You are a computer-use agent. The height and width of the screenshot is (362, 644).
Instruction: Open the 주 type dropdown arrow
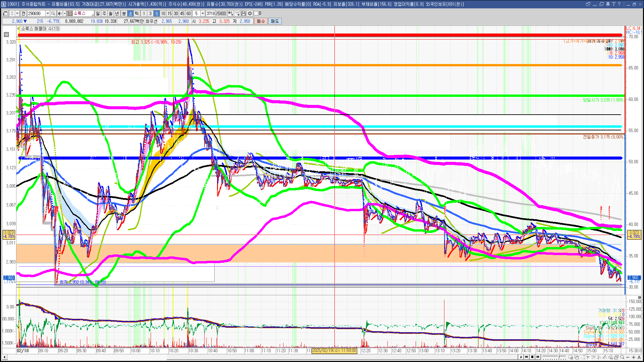pyautogui.click(x=17, y=13)
